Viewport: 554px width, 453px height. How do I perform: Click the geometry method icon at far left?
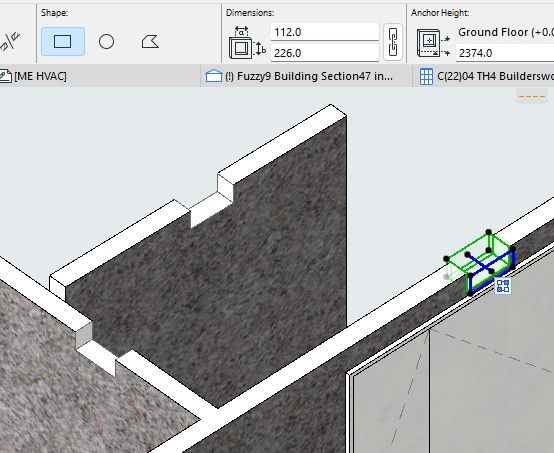coord(10,41)
